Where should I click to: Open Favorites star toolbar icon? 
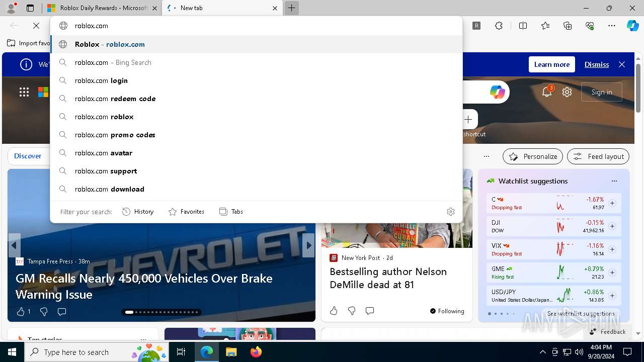point(545,26)
